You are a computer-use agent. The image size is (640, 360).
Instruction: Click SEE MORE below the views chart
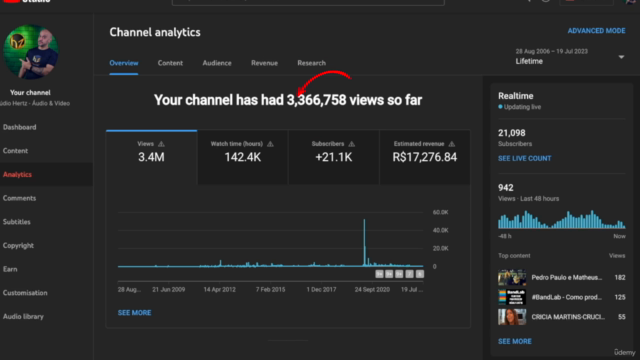tap(134, 313)
